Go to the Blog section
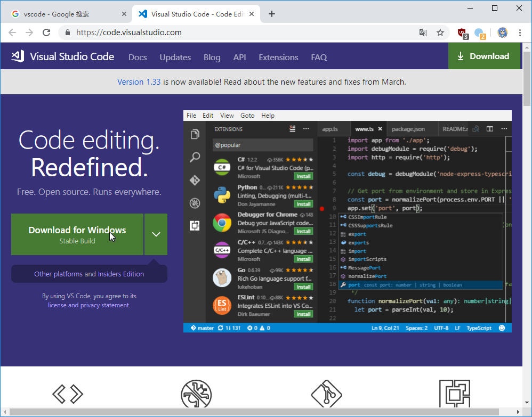Image resolution: width=532 pixels, height=417 pixels. click(x=212, y=58)
